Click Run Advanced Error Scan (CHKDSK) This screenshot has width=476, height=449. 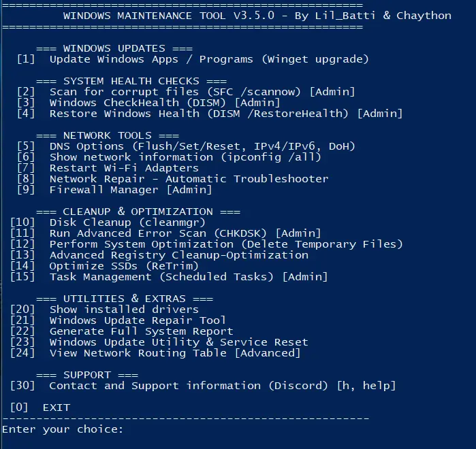pos(185,233)
